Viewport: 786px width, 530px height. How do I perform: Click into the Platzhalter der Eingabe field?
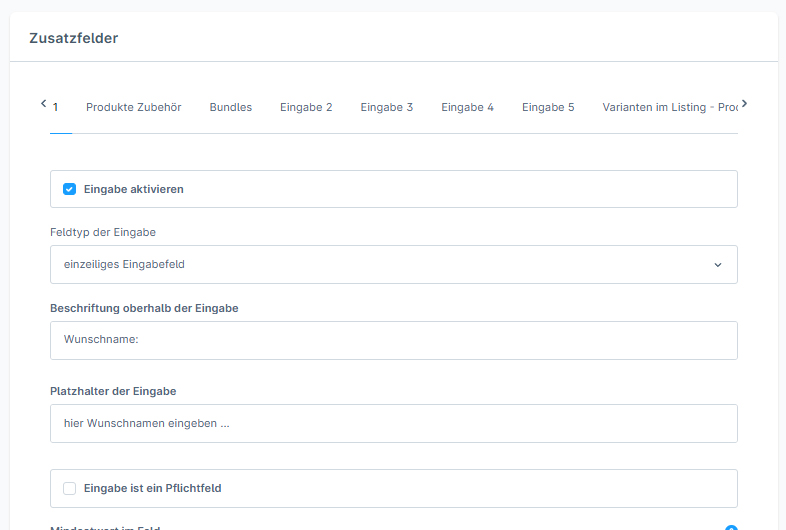[393, 423]
